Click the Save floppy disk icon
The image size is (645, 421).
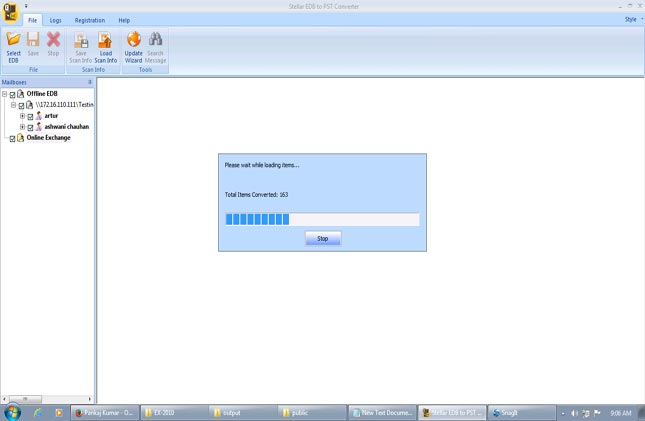pyautogui.click(x=33, y=40)
